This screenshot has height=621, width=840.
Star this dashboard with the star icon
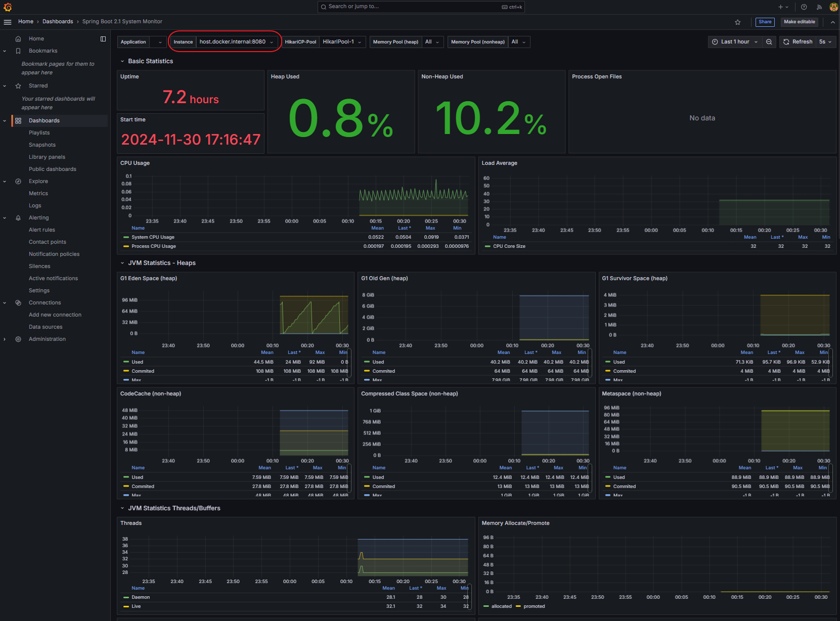[x=738, y=22]
